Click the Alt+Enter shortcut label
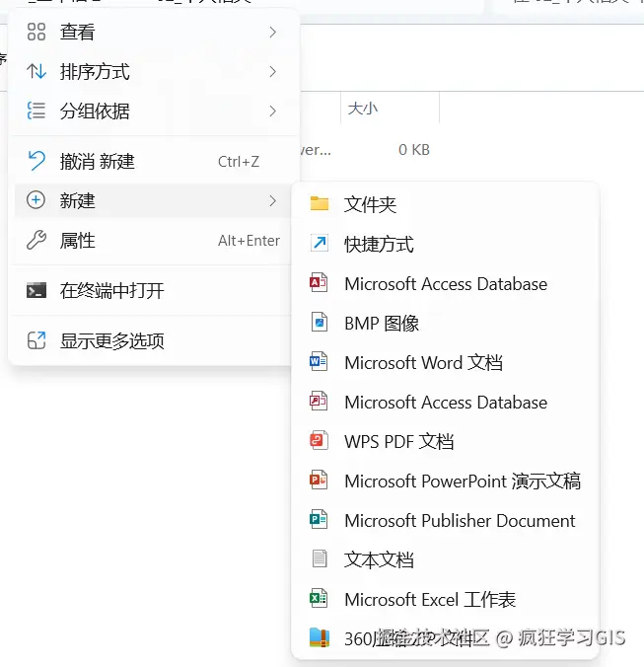This screenshot has height=667, width=644. point(249,241)
